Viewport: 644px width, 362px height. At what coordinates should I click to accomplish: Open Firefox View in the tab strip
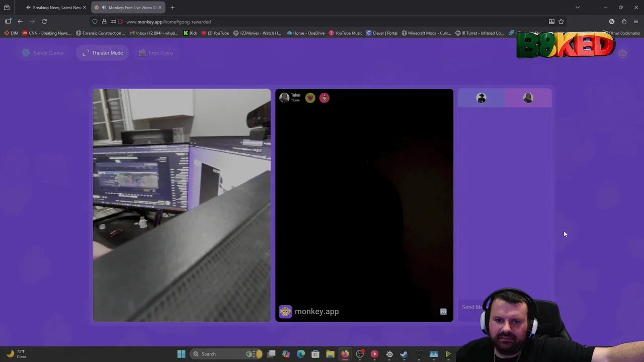[7, 8]
